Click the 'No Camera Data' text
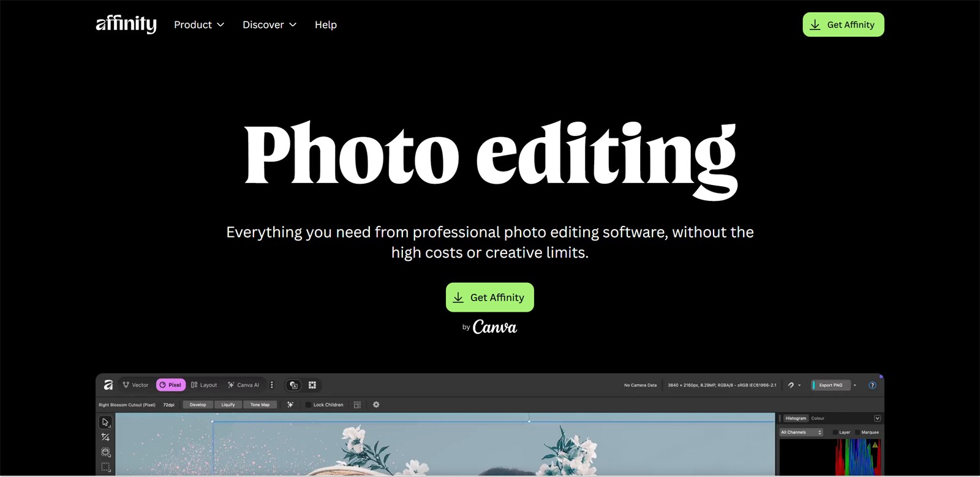980x477 pixels. tap(640, 385)
